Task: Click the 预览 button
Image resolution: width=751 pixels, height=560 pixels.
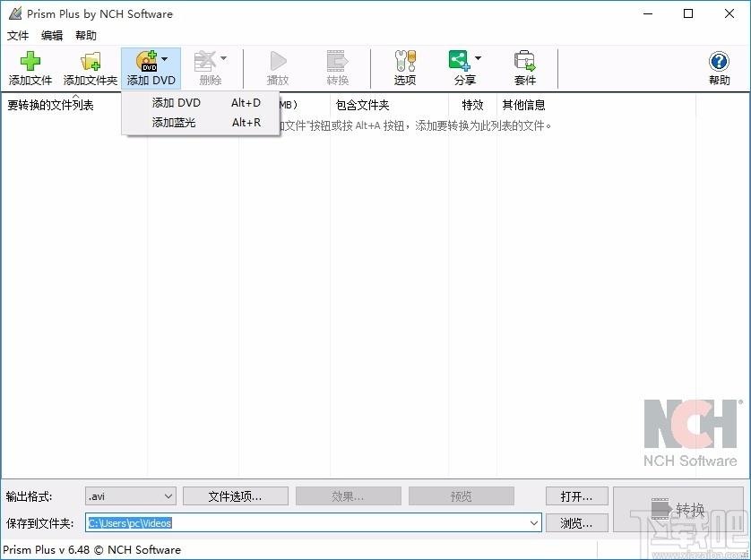Action: point(462,496)
